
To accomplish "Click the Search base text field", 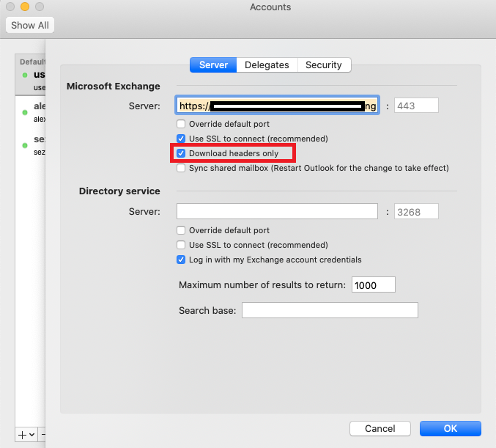I will 330,310.
